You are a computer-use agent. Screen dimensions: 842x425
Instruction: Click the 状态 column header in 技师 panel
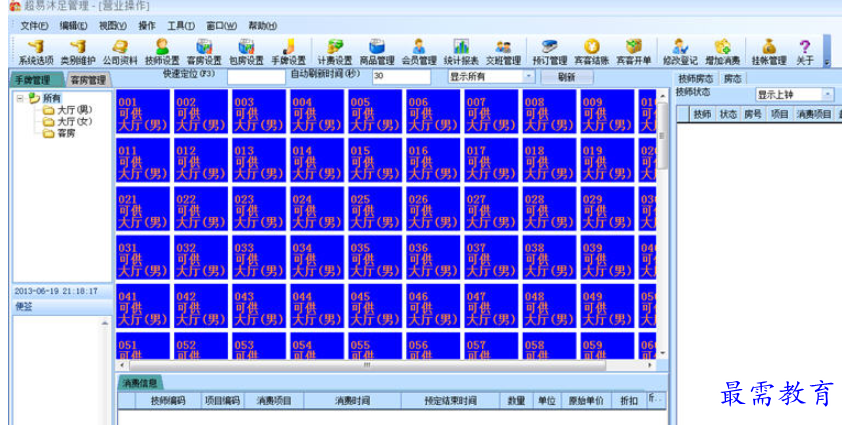click(x=728, y=114)
